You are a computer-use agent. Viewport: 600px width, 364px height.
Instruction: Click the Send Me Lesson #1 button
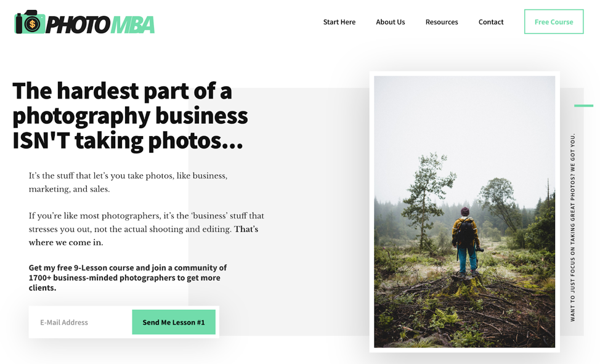(x=174, y=322)
